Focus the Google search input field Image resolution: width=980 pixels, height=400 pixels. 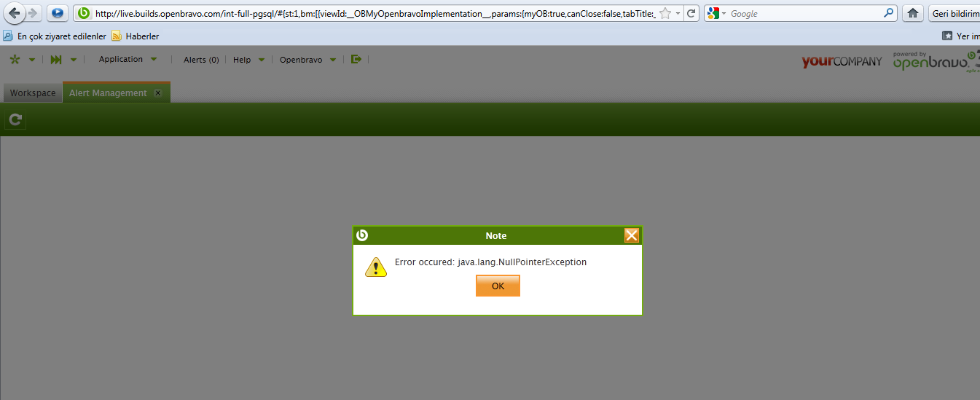point(805,13)
